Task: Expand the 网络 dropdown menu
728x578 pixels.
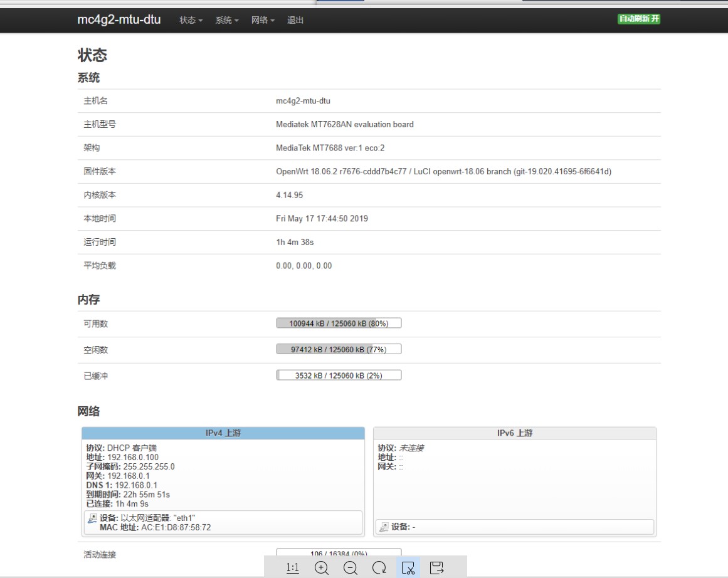Action: click(x=263, y=20)
